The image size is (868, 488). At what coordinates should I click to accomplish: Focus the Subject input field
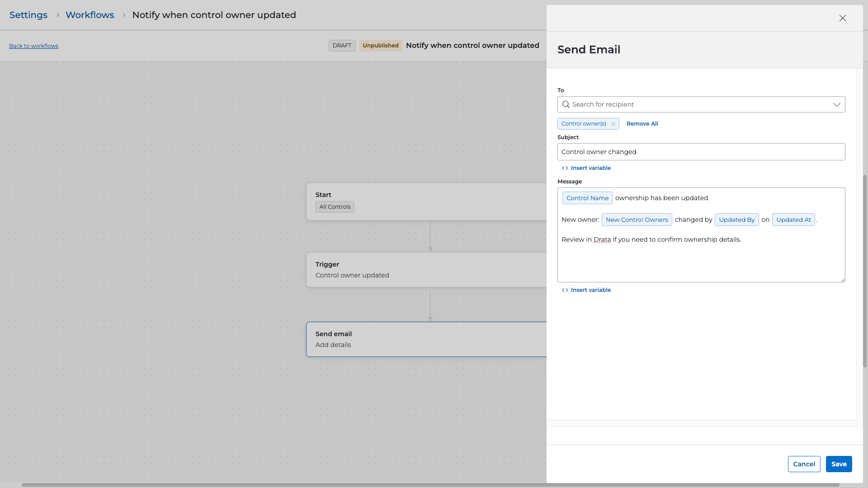click(x=701, y=152)
